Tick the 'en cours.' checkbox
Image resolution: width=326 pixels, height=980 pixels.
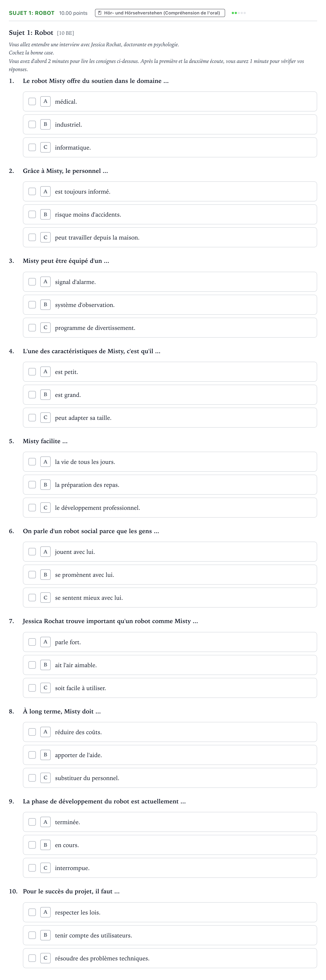click(32, 845)
